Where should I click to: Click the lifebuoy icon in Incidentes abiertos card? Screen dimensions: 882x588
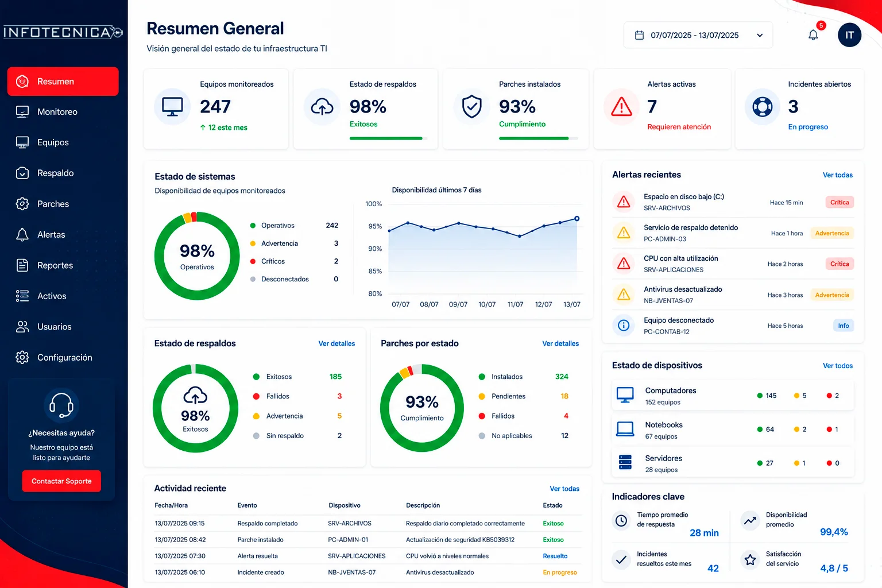coord(763,107)
